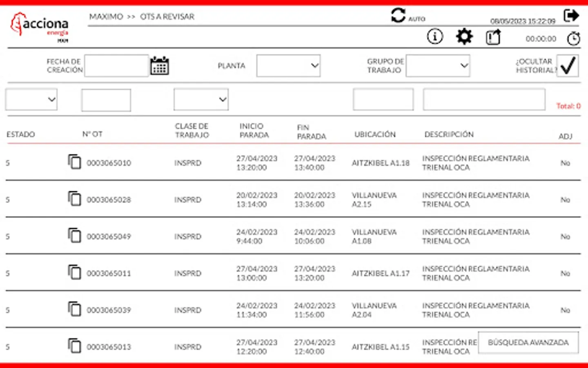Click the Búsqueda Avanzada button

pyautogui.click(x=528, y=342)
